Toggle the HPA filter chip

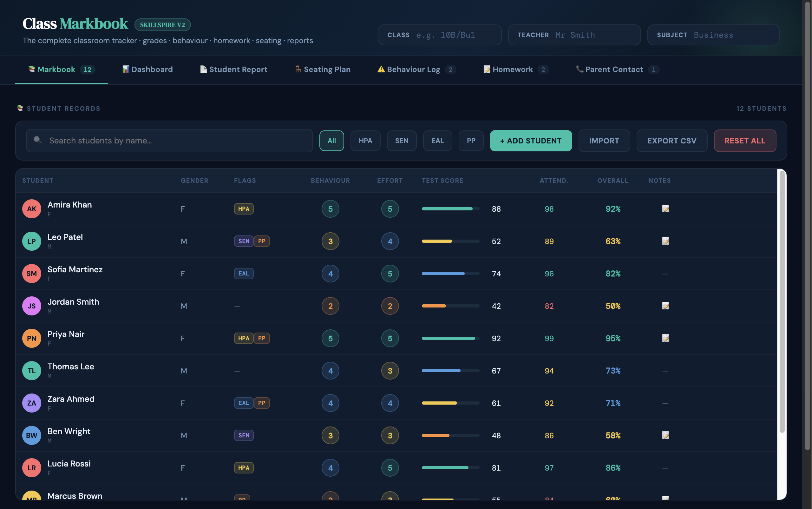pyautogui.click(x=365, y=141)
